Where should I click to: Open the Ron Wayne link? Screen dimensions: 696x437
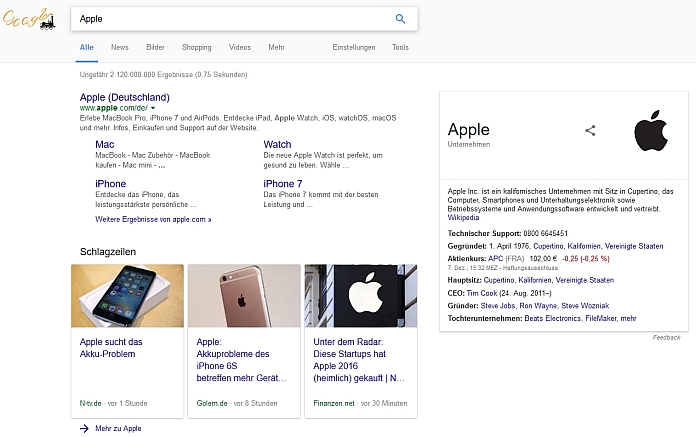538,306
